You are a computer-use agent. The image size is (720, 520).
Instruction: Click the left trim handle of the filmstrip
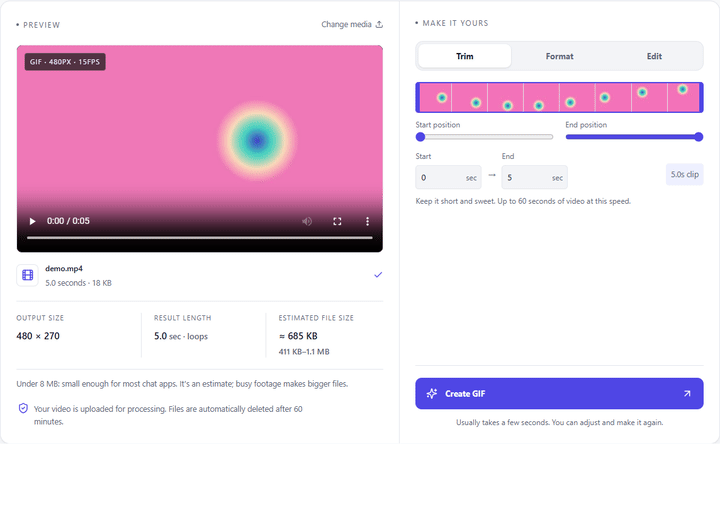pyautogui.click(x=417, y=97)
